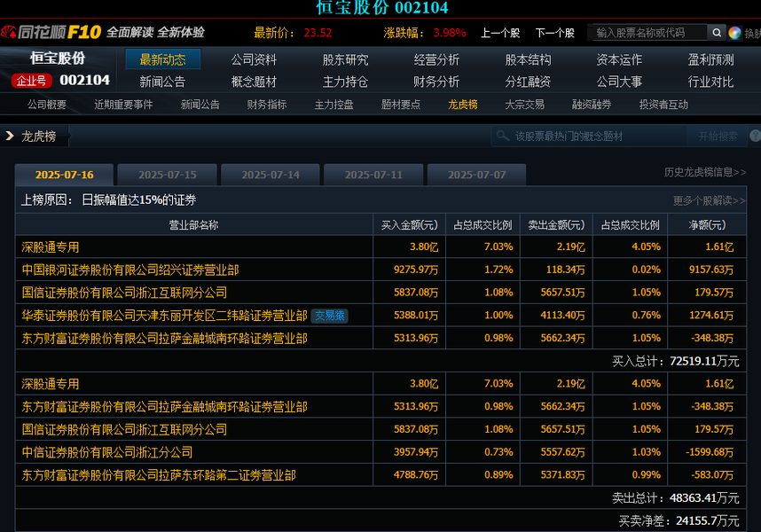Screen dimensions: 761x532
Task: Click the 交易猿 badge on the 华泰证券 row
Action: click(x=330, y=316)
